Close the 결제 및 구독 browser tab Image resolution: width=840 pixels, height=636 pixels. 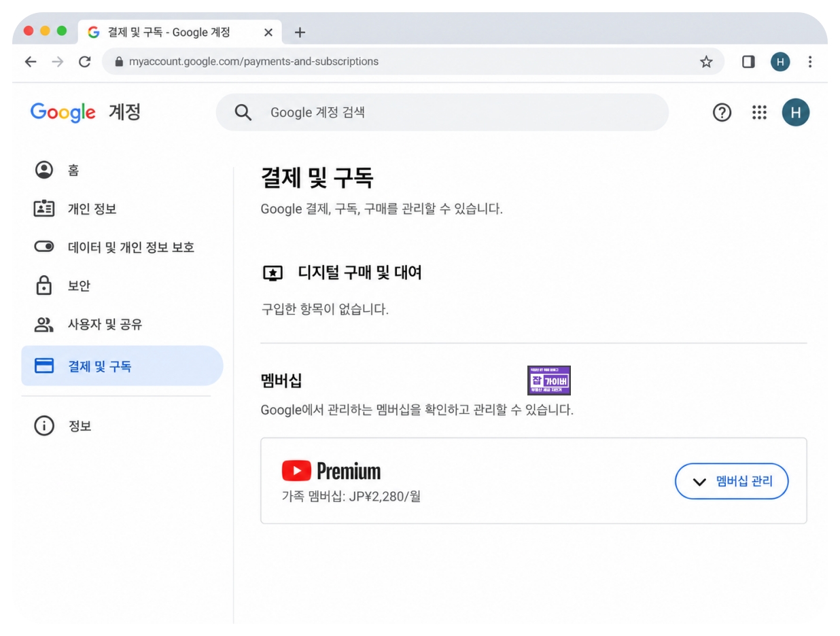[x=268, y=32]
